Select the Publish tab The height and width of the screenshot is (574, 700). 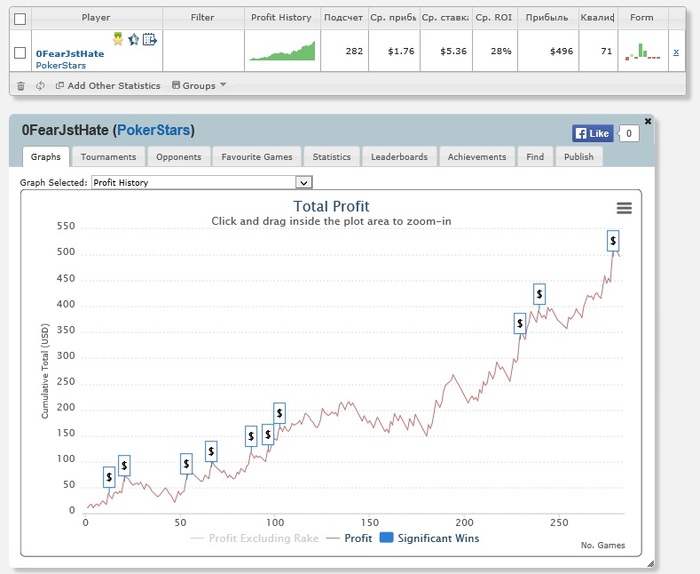pos(579,157)
